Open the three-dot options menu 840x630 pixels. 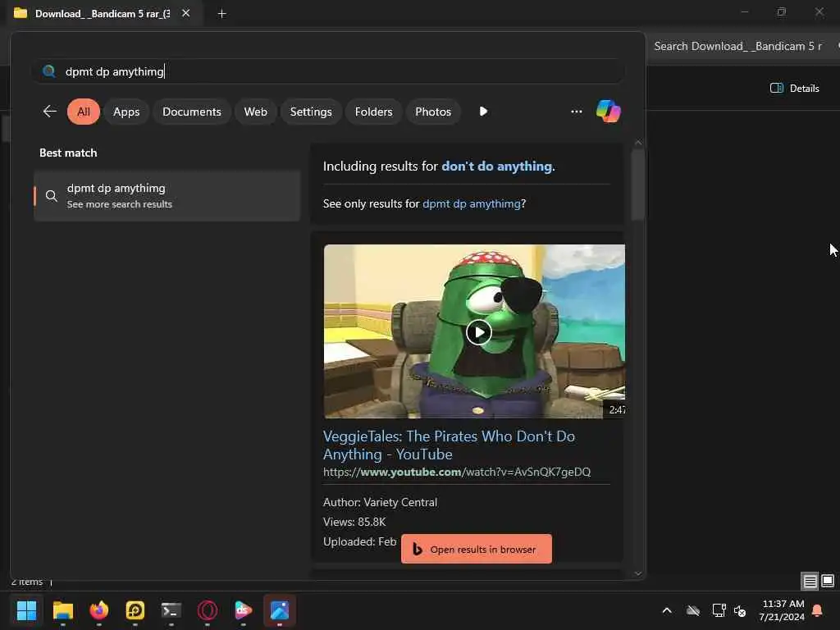[x=577, y=112]
